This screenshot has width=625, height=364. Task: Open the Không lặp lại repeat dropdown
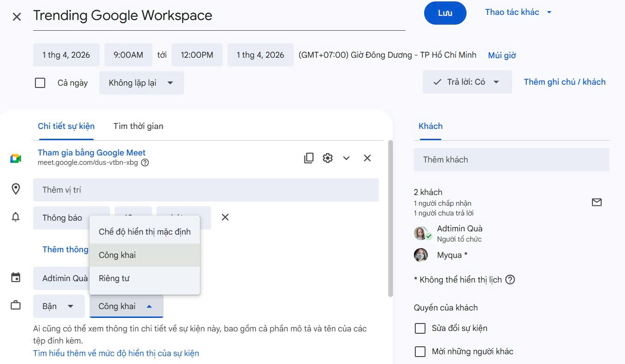point(141,83)
